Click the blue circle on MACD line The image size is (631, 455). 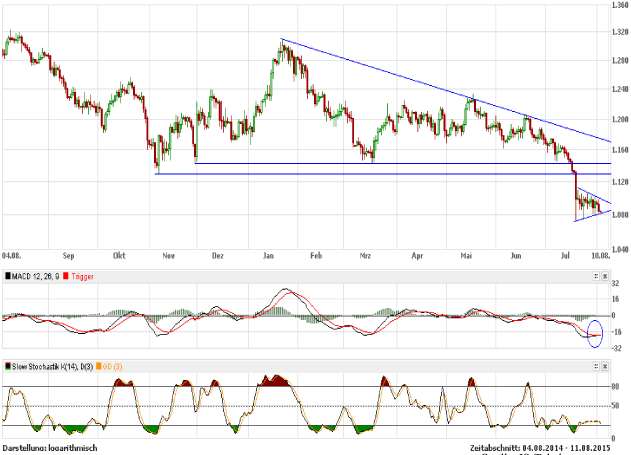(596, 334)
